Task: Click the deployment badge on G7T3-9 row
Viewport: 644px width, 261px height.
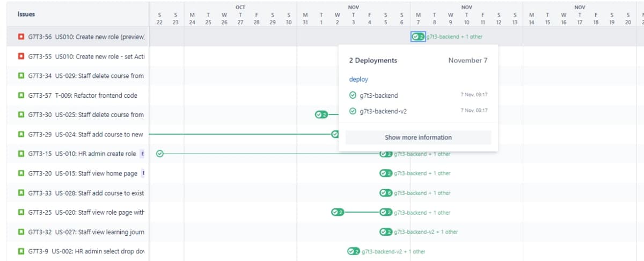Action: 353,251
